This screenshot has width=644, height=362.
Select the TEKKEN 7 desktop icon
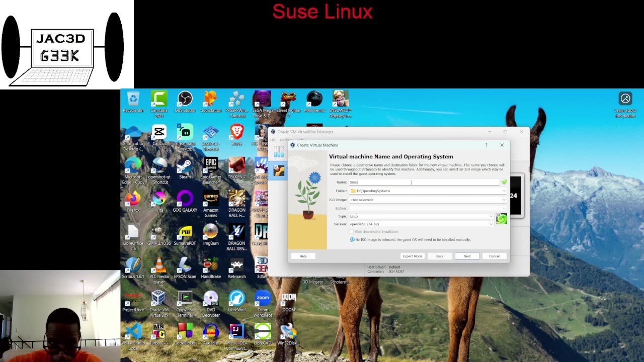tap(236, 168)
